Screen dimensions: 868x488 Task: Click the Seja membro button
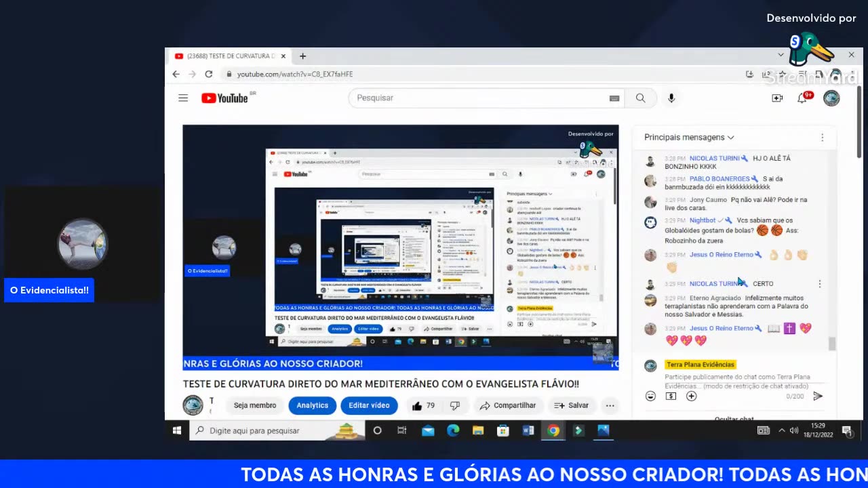[255, 405]
